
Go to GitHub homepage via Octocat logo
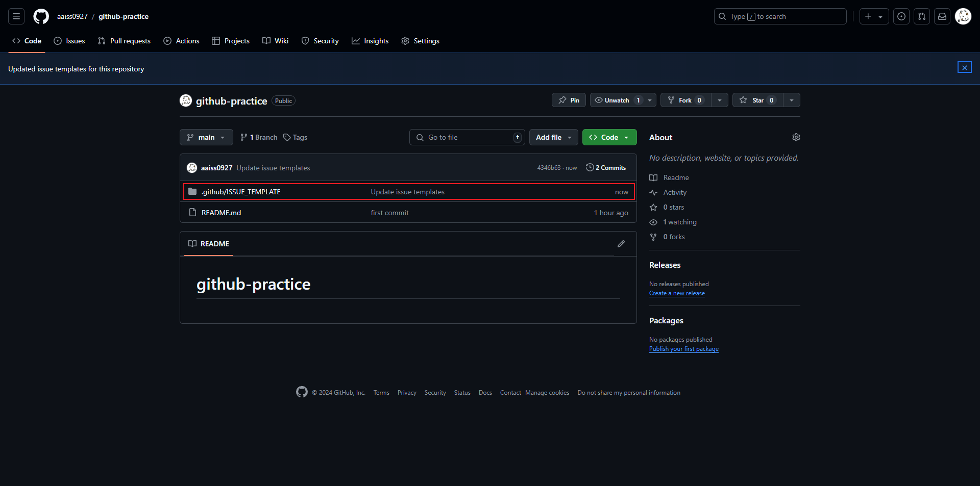tap(41, 16)
